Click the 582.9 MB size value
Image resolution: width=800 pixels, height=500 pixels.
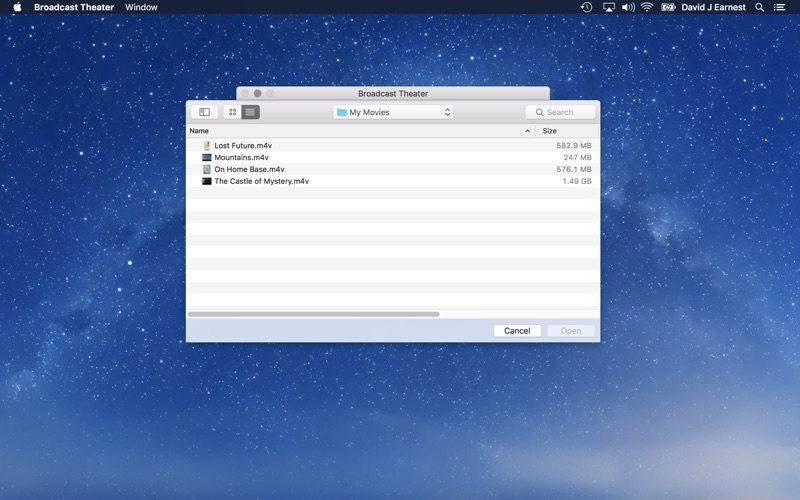coord(574,145)
